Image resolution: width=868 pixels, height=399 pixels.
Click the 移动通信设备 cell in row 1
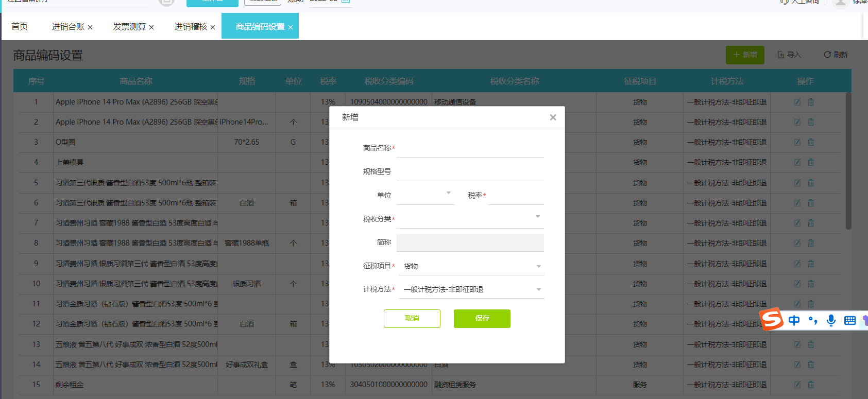click(x=455, y=102)
